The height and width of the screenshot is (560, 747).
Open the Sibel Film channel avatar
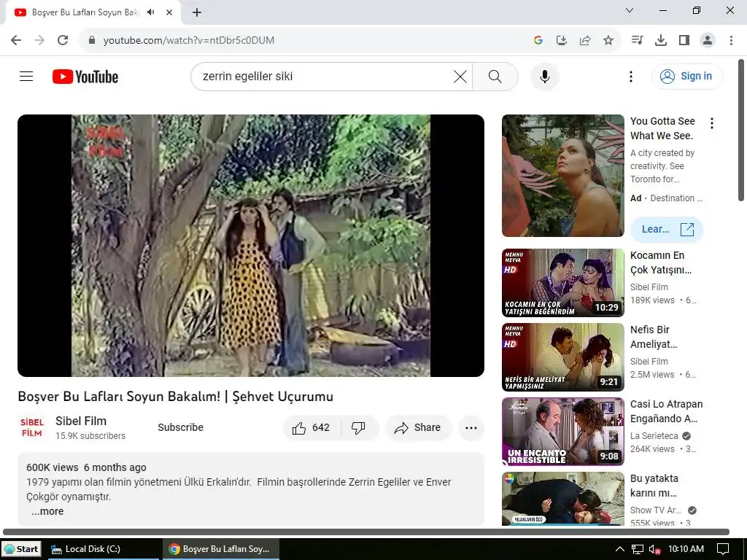[x=31, y=427]
